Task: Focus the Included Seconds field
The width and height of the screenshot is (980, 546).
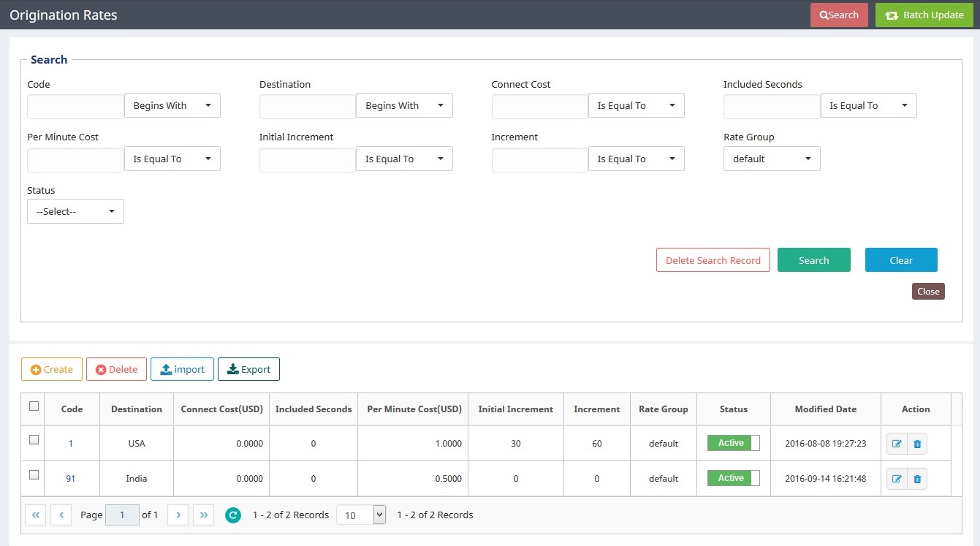Action: pos(772,106)
